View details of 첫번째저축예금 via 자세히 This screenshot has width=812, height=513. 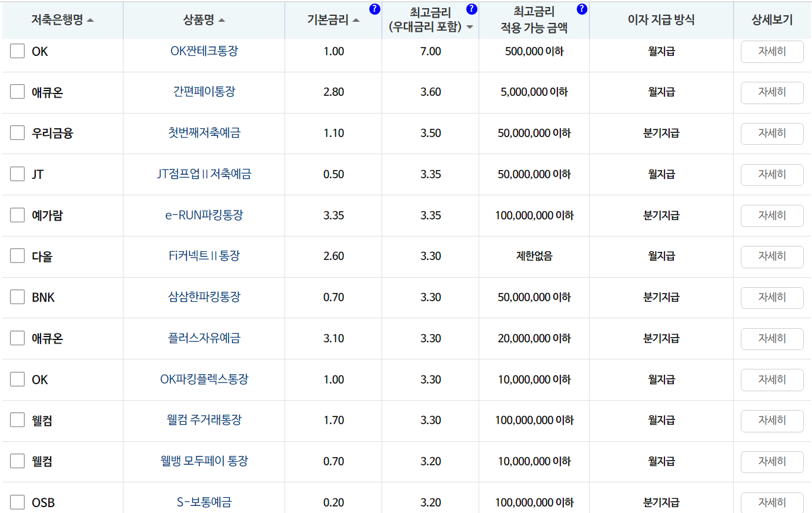tap(772, 134)
